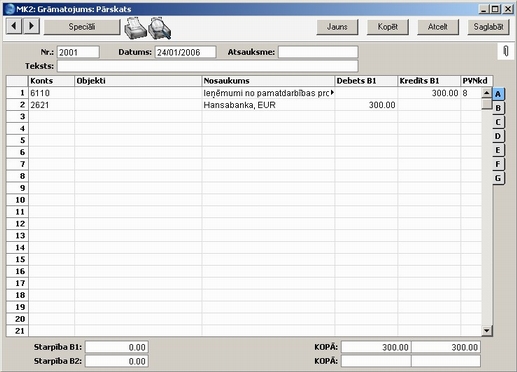Image resolution: width=517 pixels, height=372 pixels.
Task: Close the Grāmatojums window
Action: pyautogui.click(x=508, y=9)
